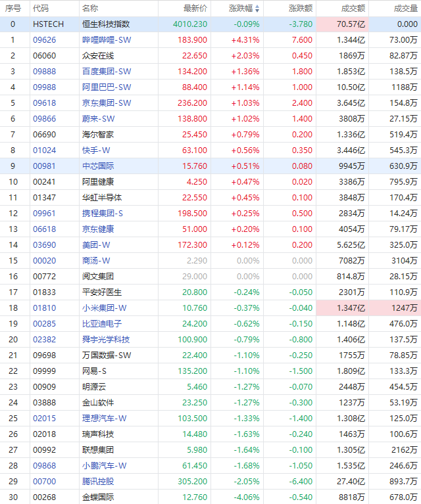Image resolution: width=421 pixels, height=504 pixels.
Task: Select the 恒生科技指数 index row
Action: 210,24
